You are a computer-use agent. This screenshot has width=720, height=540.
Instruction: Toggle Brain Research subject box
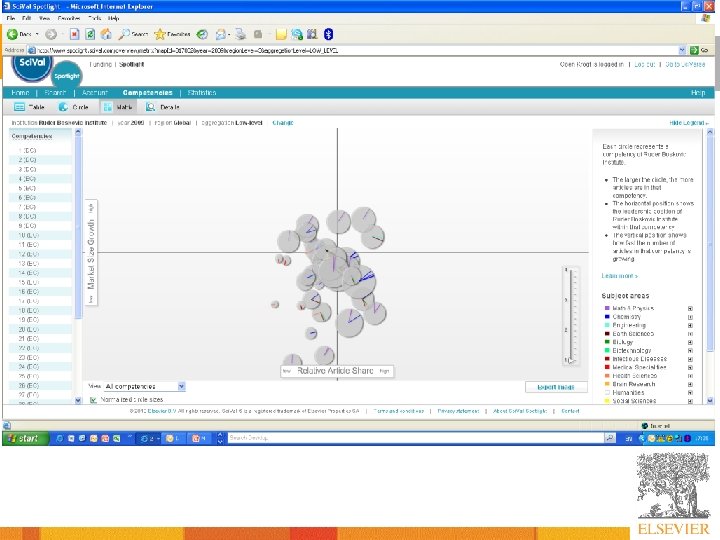click(x=690, y=384)
